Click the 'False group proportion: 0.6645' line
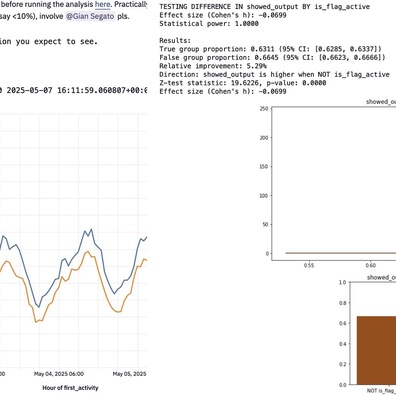396x396 pixels. [x=272, y=58]
